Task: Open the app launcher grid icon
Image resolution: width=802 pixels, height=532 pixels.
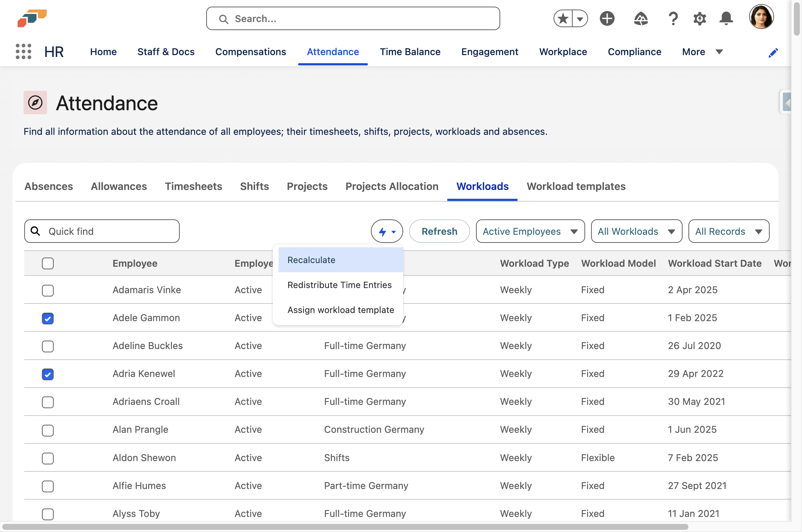Action: coord(24,51)
